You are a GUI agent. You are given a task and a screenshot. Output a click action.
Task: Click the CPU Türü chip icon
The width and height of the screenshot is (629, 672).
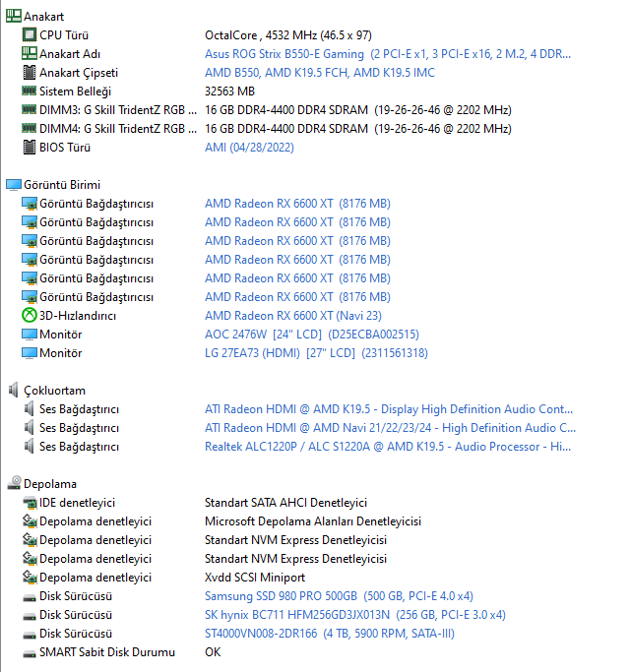[x=30, y=34]
